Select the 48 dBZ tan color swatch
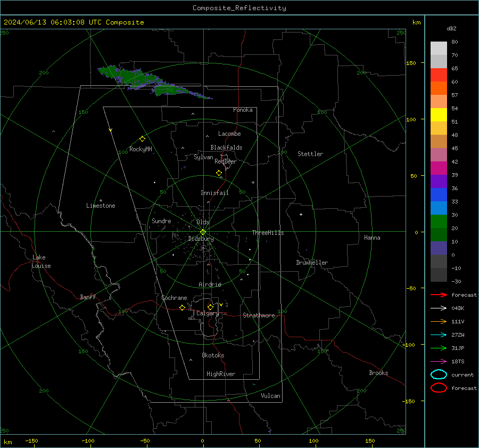Viewport: 479px width, 448px height. [439, 141]
